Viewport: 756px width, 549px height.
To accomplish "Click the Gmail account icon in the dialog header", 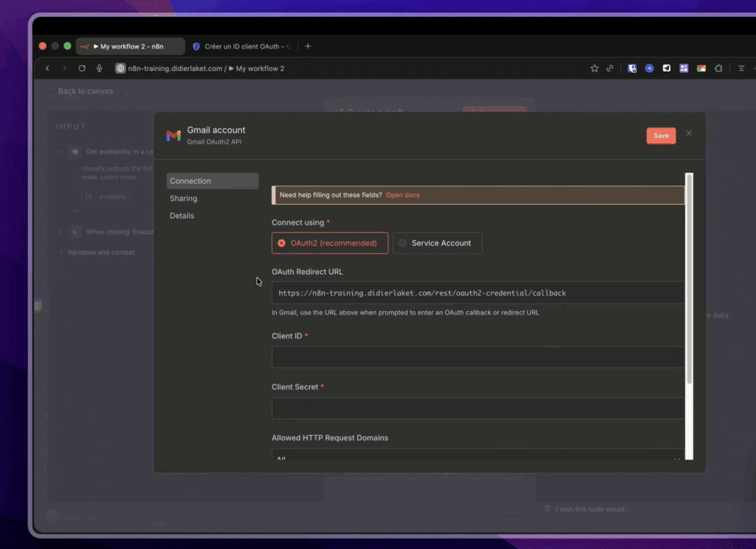I will coord(173,136).
